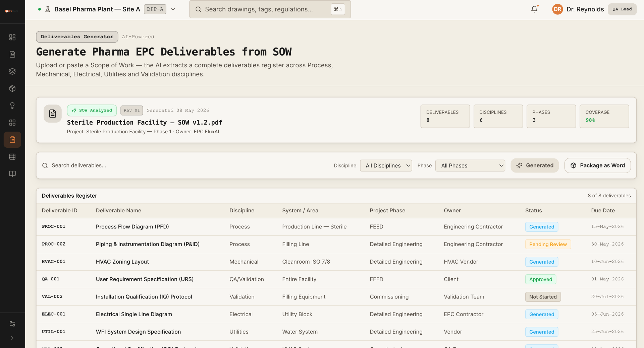
Task: Click Piping & Instrumentation Diagram (P&ID) row name
Action: point(148,245)
